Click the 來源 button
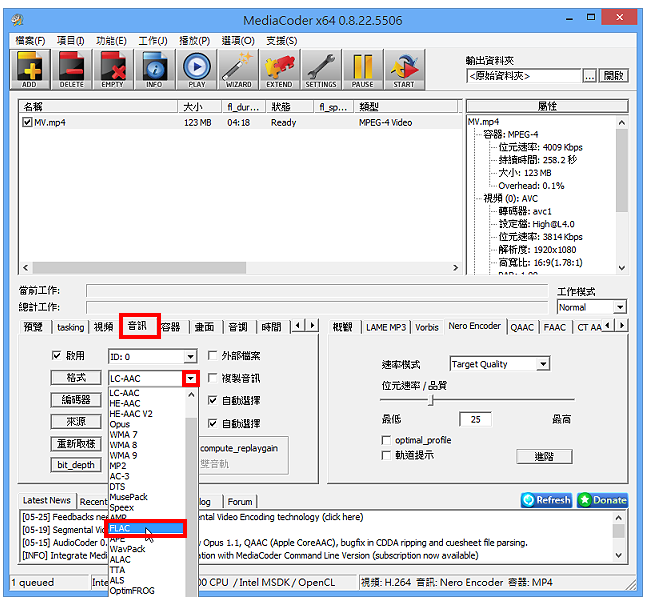Image resolution: width=654 pixels, height=604 pixels. pyautogui.click(x=76, y=421)
